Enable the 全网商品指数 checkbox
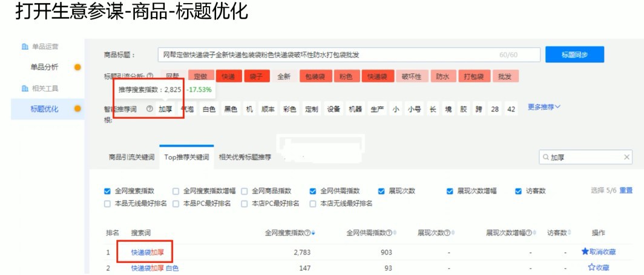Image resolution: width=644 pixels, height=275 pixels. 245,191
